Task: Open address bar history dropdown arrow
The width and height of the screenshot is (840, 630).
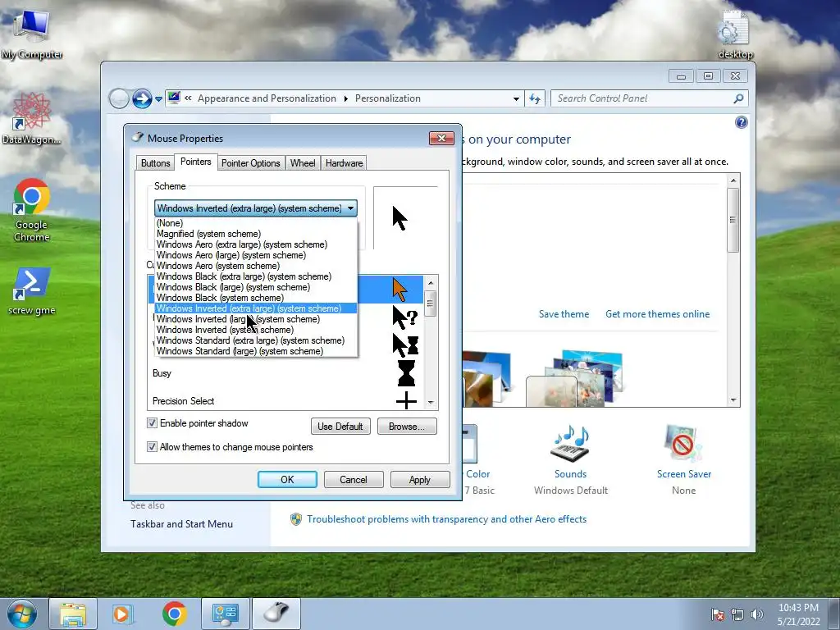Action: [x=516, y=98]
